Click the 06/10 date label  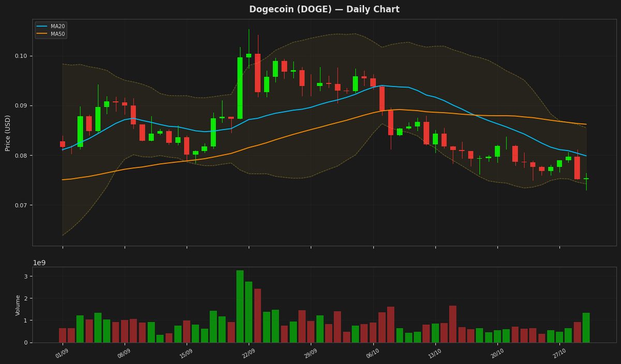click(x=372, y=353)
